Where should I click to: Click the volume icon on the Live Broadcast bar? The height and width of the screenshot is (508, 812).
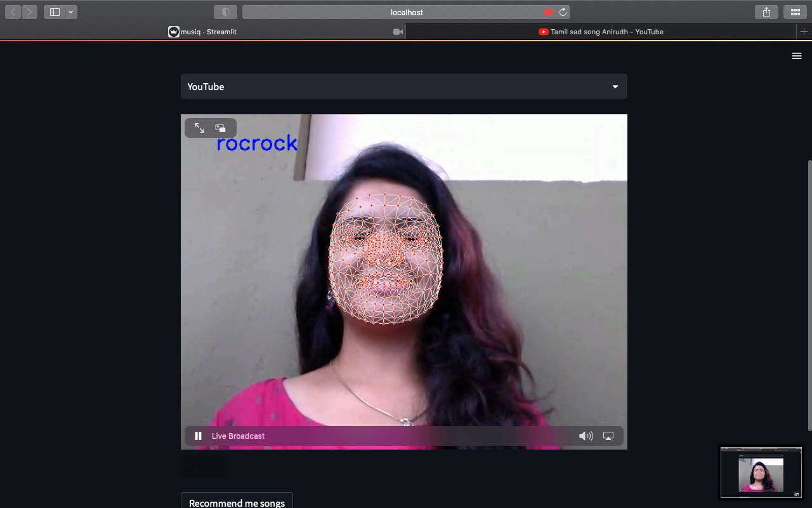tap(586, 436)
